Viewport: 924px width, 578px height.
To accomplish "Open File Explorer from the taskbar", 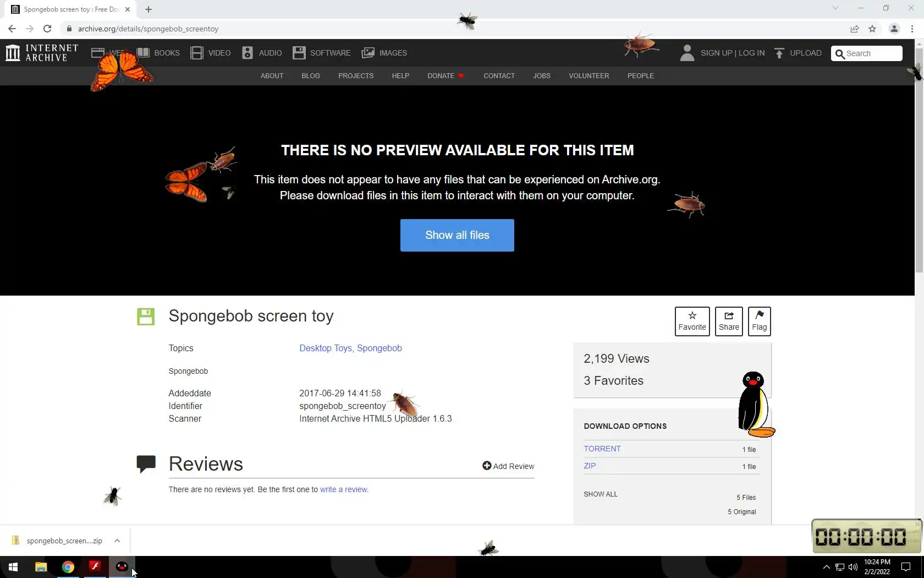I will 41,567.
